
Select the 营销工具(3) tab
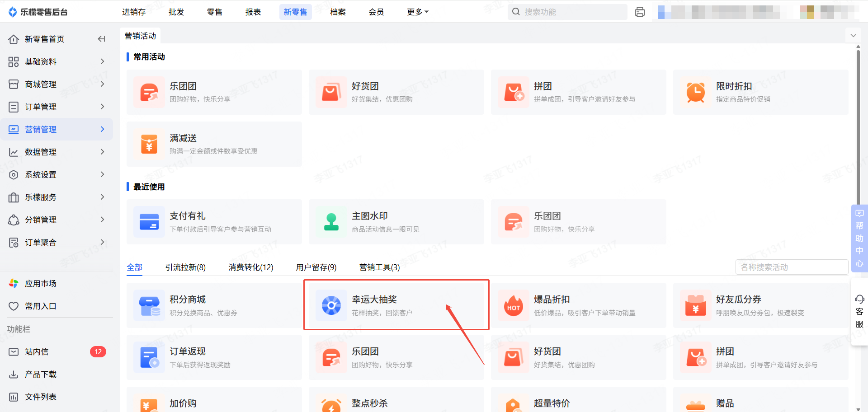point(380,267)
